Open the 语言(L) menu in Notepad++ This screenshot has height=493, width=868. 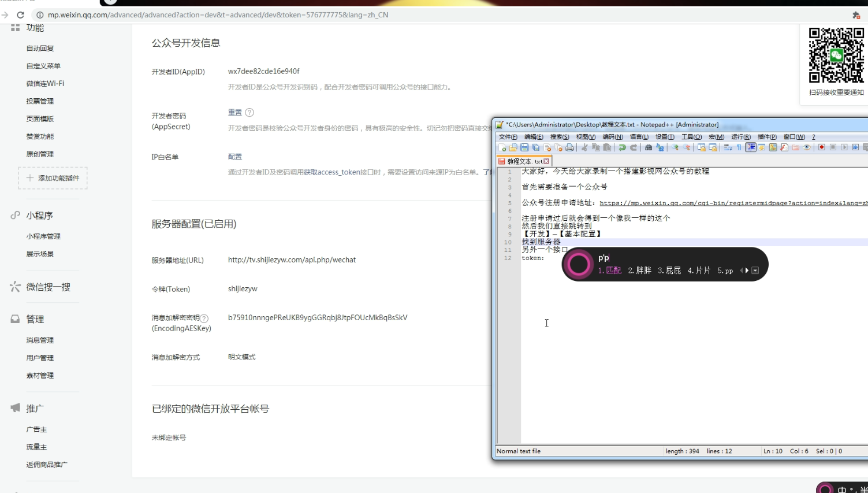tap(639, 137)
